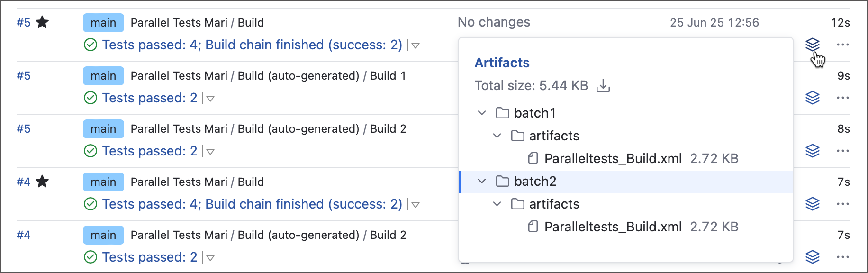Expand the Tests passed dropdown on Build 1
Image resolution: width=868 pixels, height=273 pixels.
(x=210, y=99)
